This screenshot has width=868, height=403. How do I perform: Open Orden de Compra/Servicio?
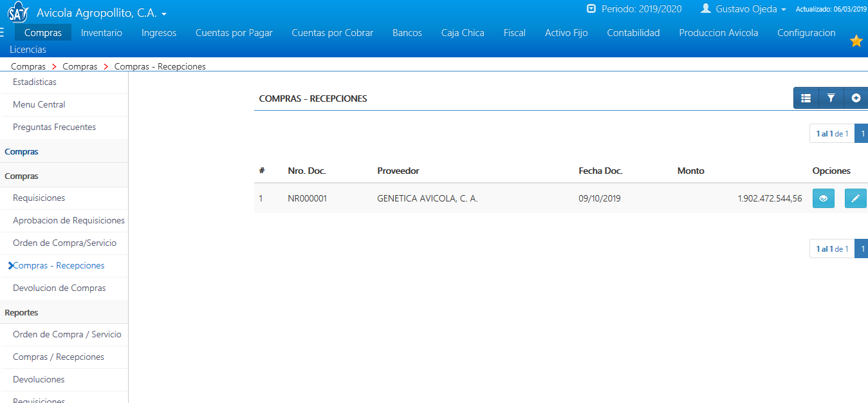tap(64, 243)
